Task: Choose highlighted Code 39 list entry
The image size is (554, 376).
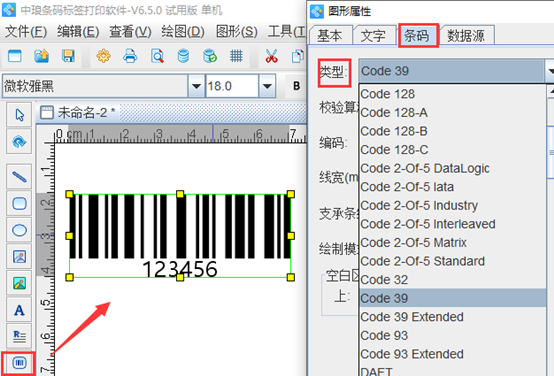Action: 452,298
